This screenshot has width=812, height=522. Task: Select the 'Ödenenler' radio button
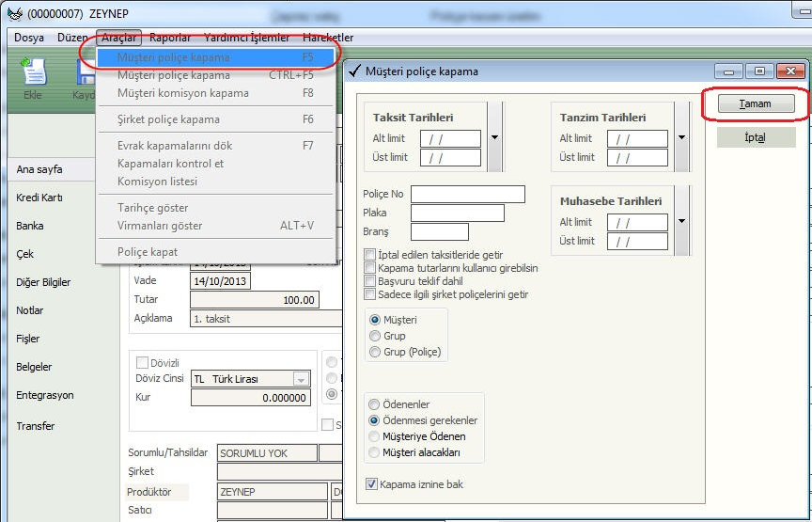tap(375, 404)
